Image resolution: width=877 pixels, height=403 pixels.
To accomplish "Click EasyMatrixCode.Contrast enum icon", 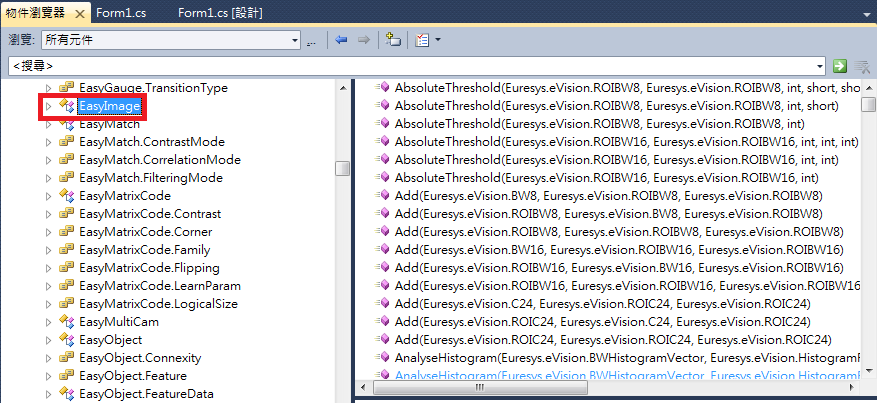I will [x=67, y=214].
